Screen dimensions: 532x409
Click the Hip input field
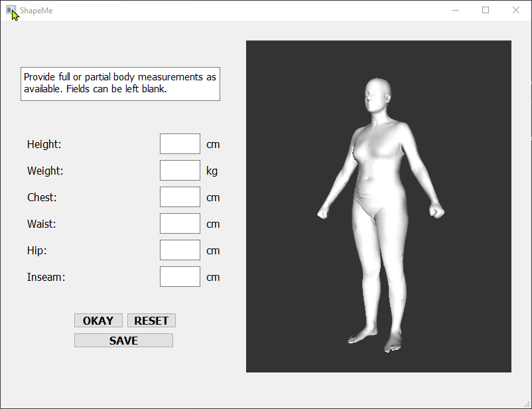click(179, 250)
